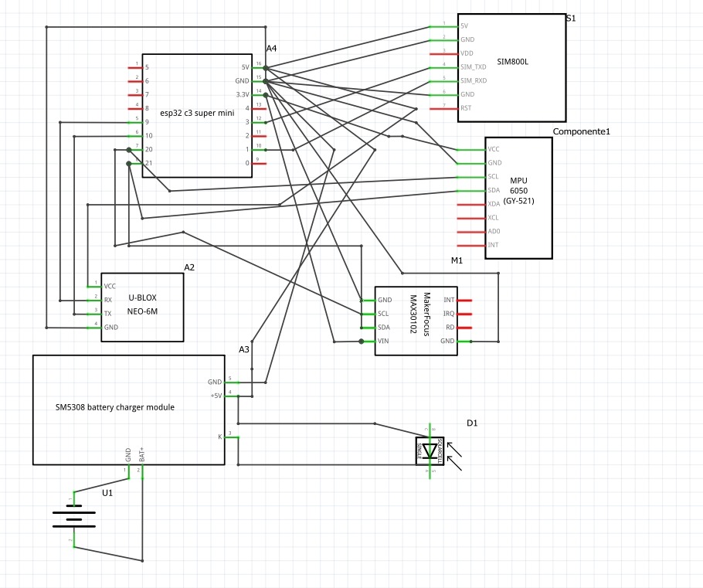Click the VDD pin on SIM800L

(x=444, y=54)
